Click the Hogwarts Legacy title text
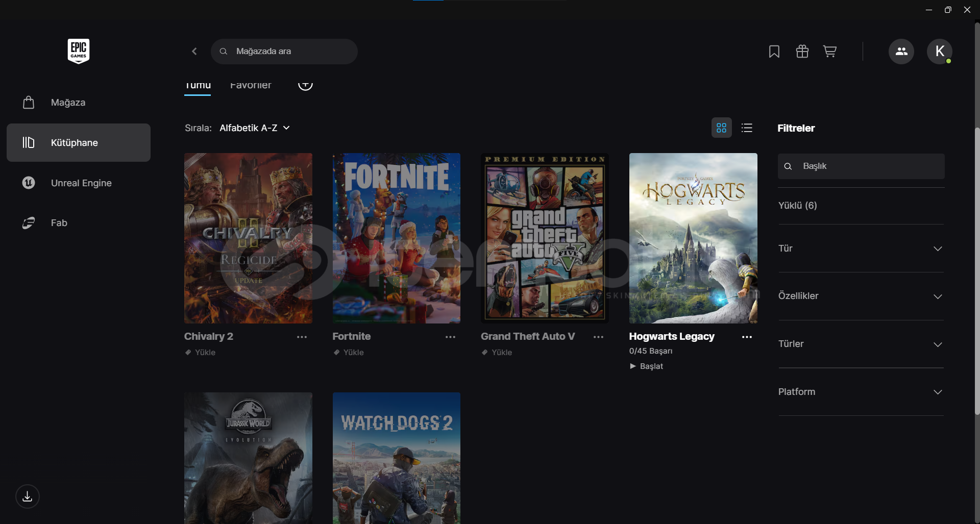Screen dimensions: 980x524 coord(672,337)
